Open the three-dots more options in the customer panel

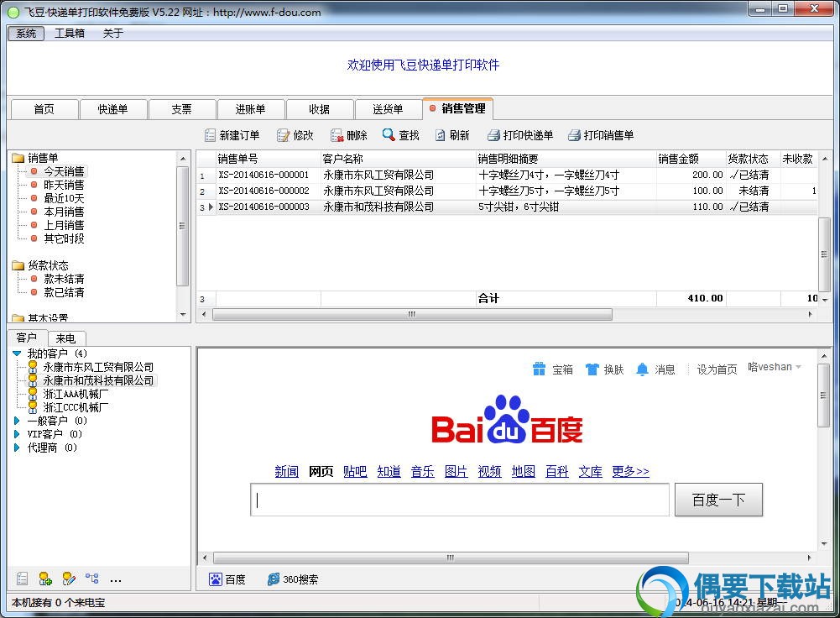[115, 580]
